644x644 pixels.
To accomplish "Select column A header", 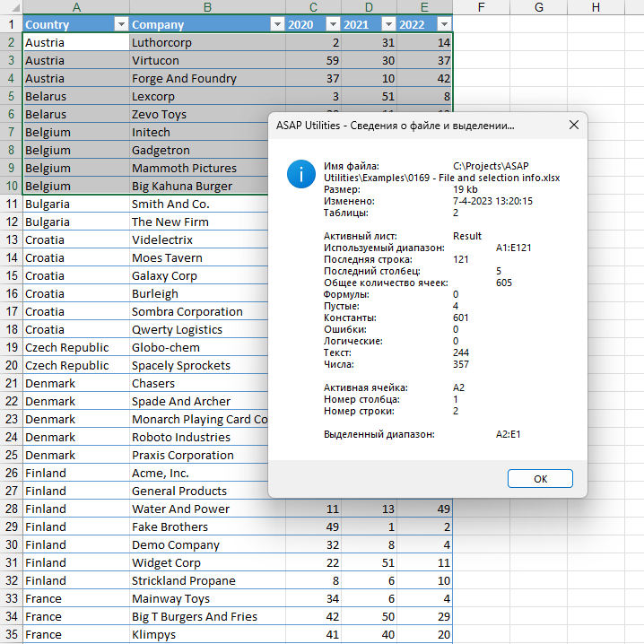I will (76, 7).
